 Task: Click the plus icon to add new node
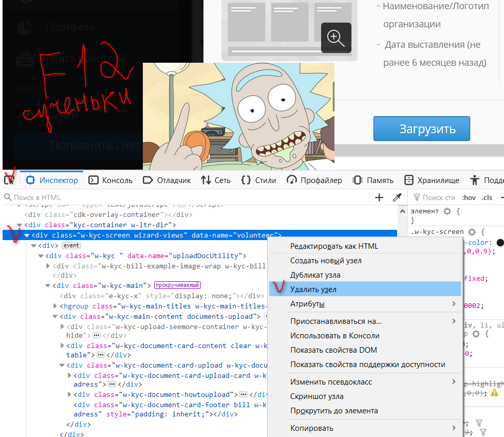point(379,197)
